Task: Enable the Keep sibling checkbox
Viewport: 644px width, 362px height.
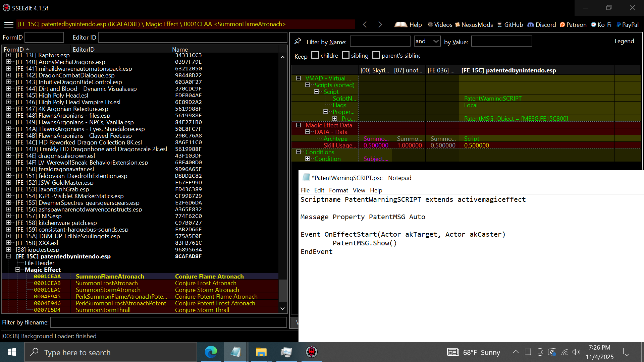Action: click(346, 55)
